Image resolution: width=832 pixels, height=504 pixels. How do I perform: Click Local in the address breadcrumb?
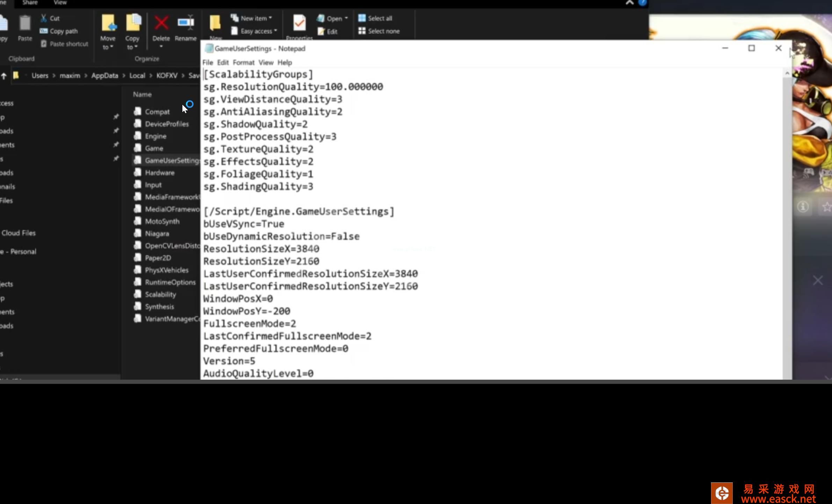(x=137, y=75)
